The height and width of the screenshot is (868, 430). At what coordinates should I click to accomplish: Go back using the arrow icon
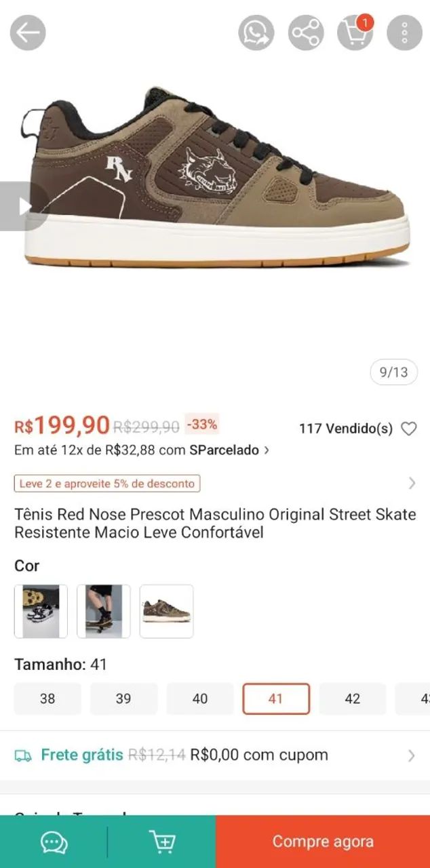click(28, 33)
